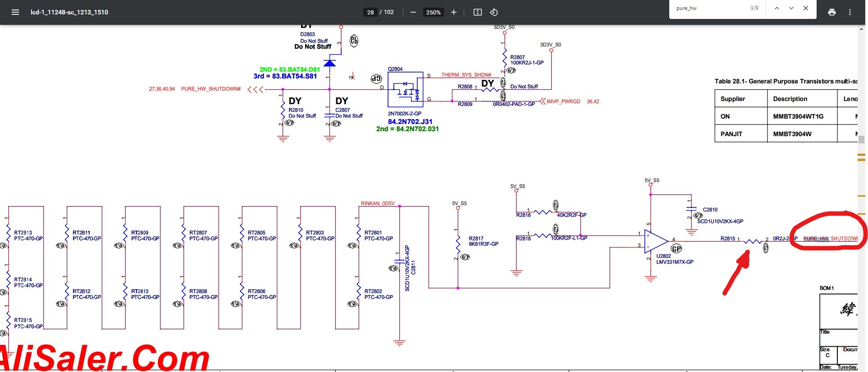Viewport: 868px width, 372px height.
Task: Open the PDF sidebar hamburger menu
Action: 15,12
